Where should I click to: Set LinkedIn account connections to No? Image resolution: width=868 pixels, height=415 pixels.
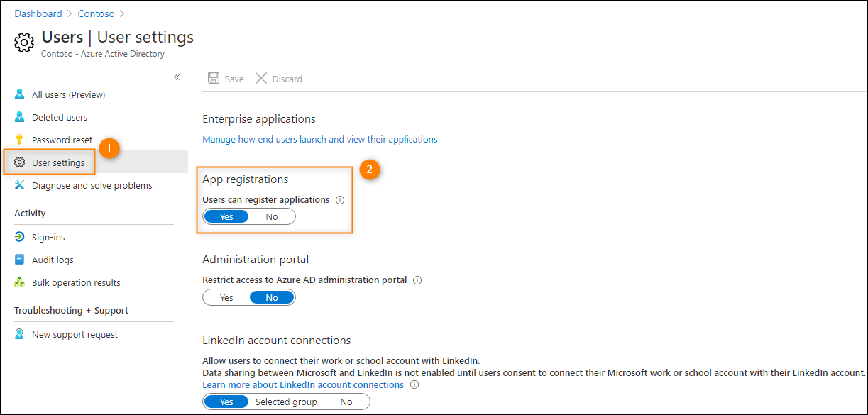pyautogui.click(x=346, y=402)
